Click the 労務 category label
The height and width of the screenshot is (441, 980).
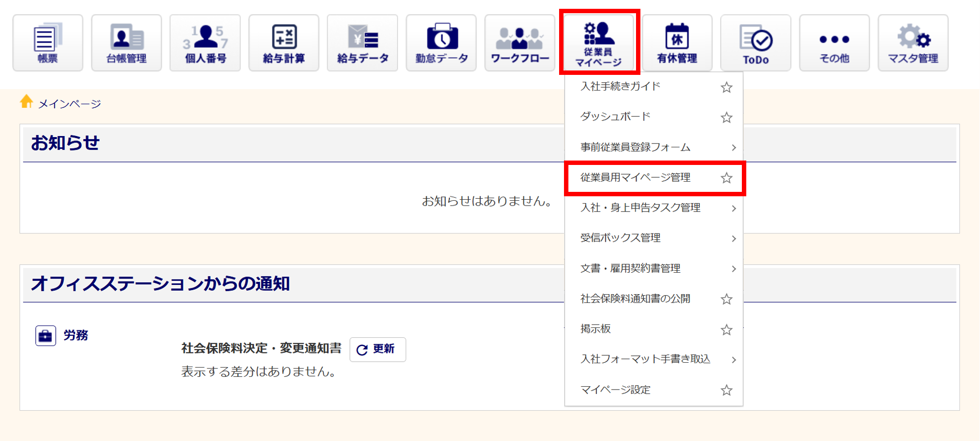pos(76,335)
